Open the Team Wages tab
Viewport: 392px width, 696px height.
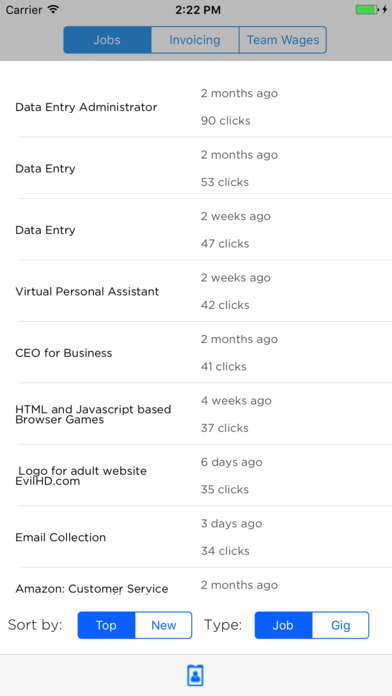[283, 40]
